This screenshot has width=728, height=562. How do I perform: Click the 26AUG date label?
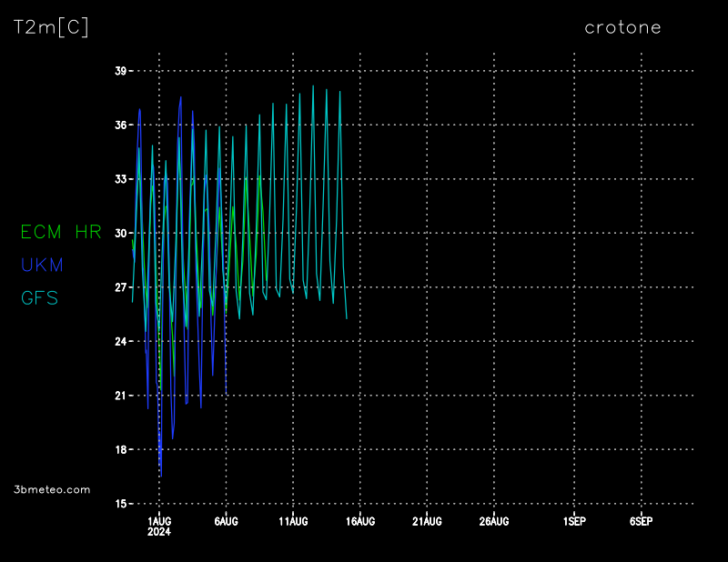point(494,521)
